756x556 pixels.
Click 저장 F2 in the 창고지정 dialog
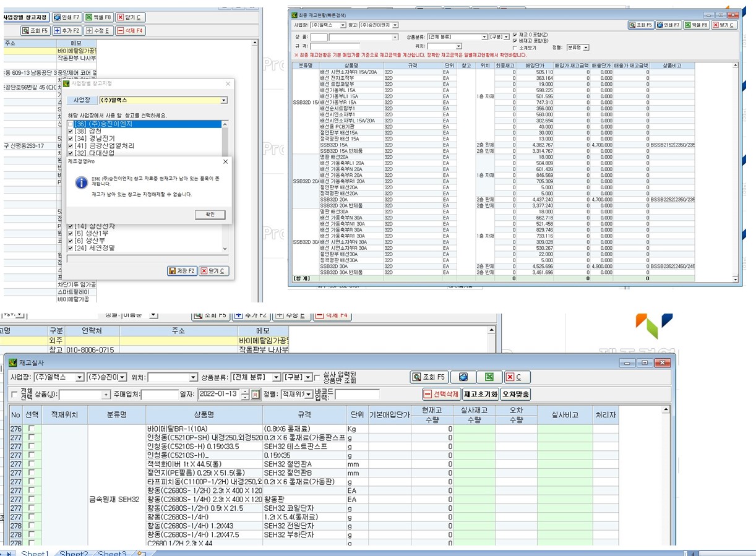(x=182, y=271)
